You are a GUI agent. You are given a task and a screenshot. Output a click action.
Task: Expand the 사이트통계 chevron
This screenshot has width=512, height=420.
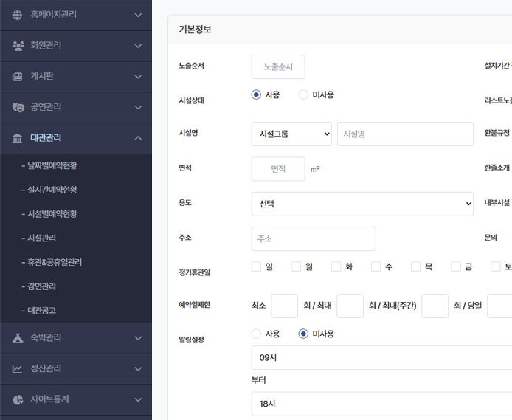(138, 399)
